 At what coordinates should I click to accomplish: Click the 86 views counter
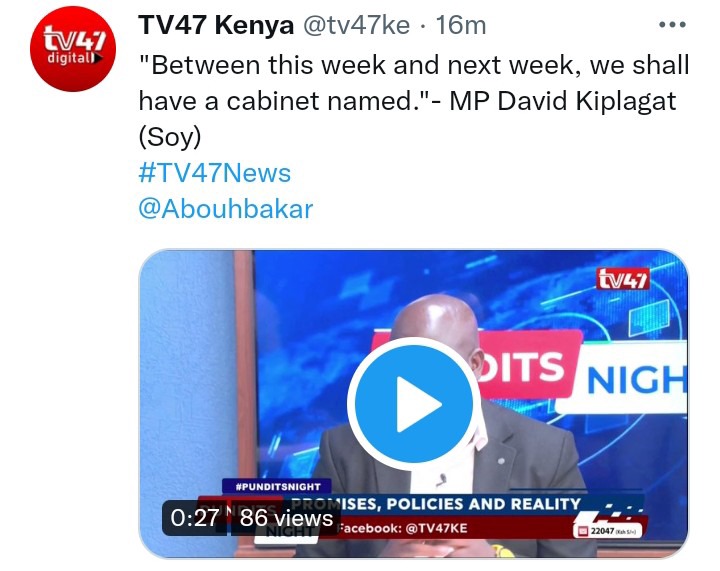coord(286,518)
